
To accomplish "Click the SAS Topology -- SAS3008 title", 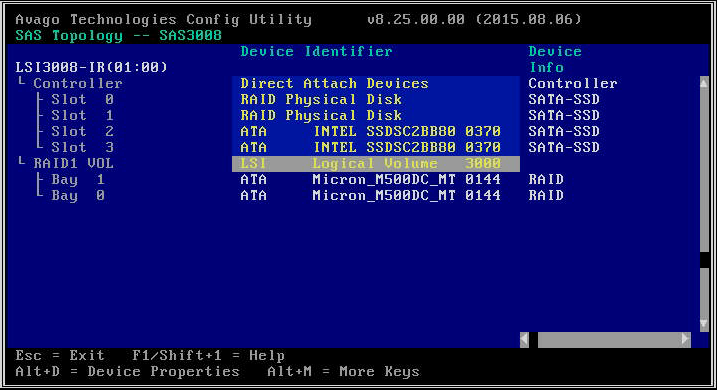I will (118, 36).
